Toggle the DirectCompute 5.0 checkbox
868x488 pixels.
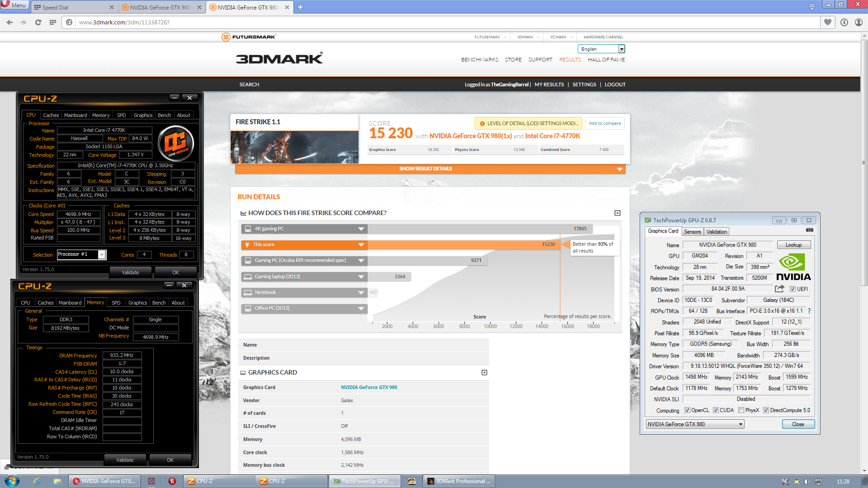click(x=766, y=410)
